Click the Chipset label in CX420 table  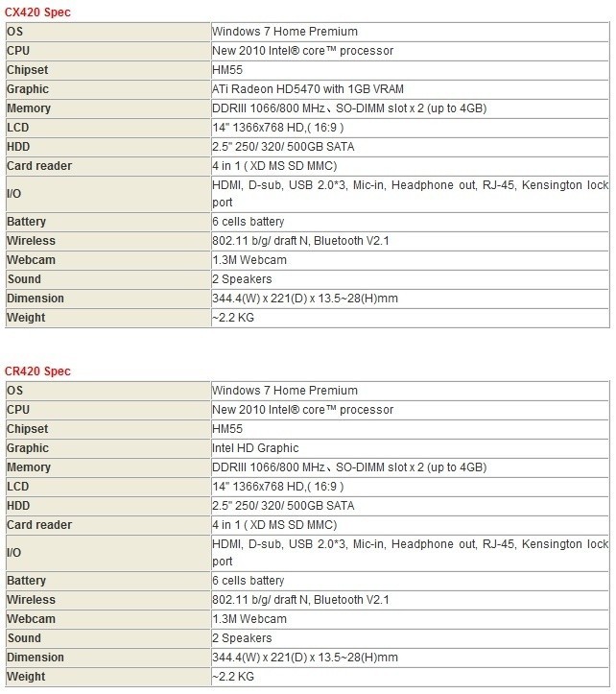click(27, 70)
